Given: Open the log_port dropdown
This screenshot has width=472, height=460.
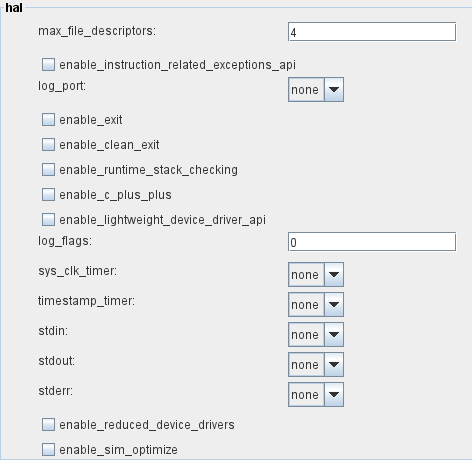Looking at the screenshot, I should (x=316, y=90).
